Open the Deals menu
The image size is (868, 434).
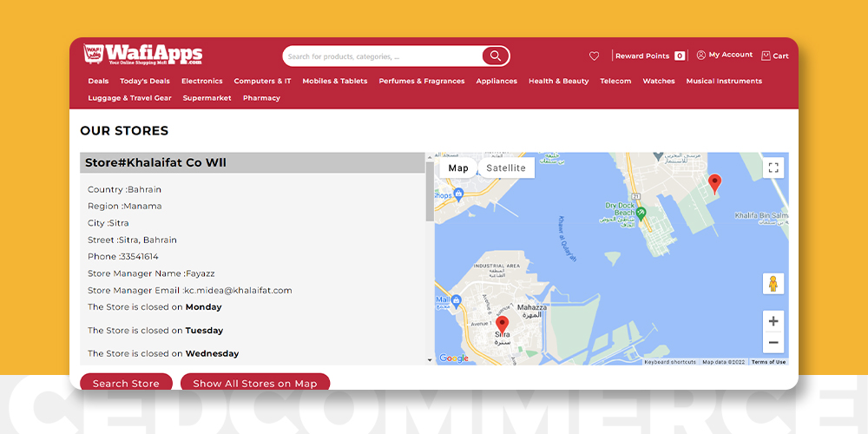click(99, 81)
